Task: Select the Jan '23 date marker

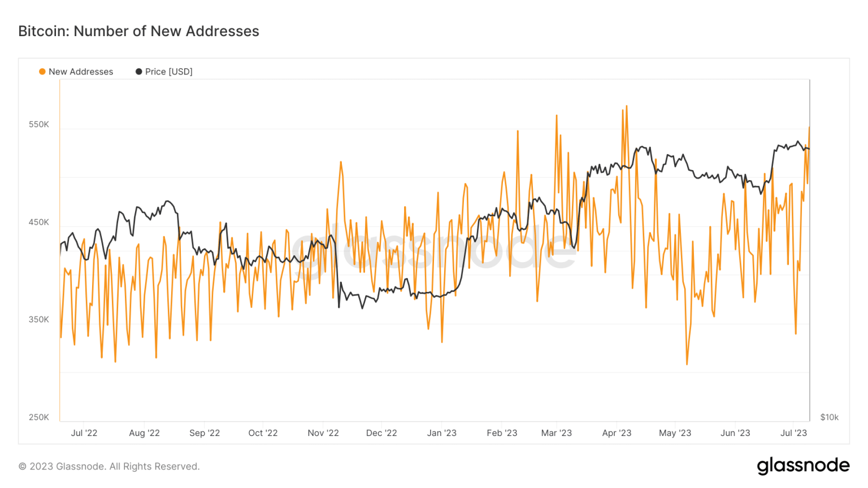Action: [442, 433]
